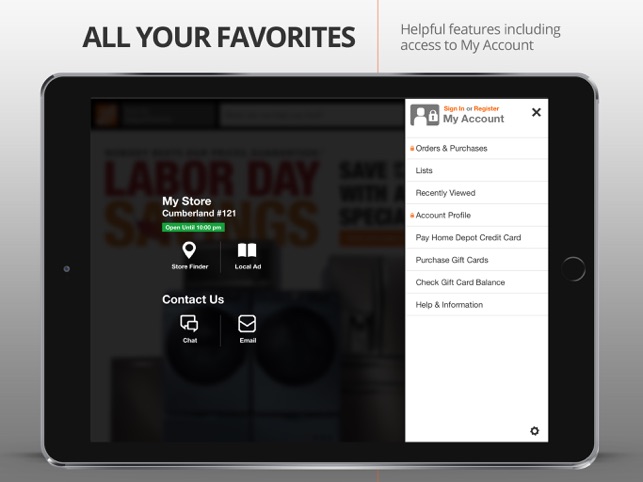
Task: Open Recently Viewed items
Action: point(477,193)
